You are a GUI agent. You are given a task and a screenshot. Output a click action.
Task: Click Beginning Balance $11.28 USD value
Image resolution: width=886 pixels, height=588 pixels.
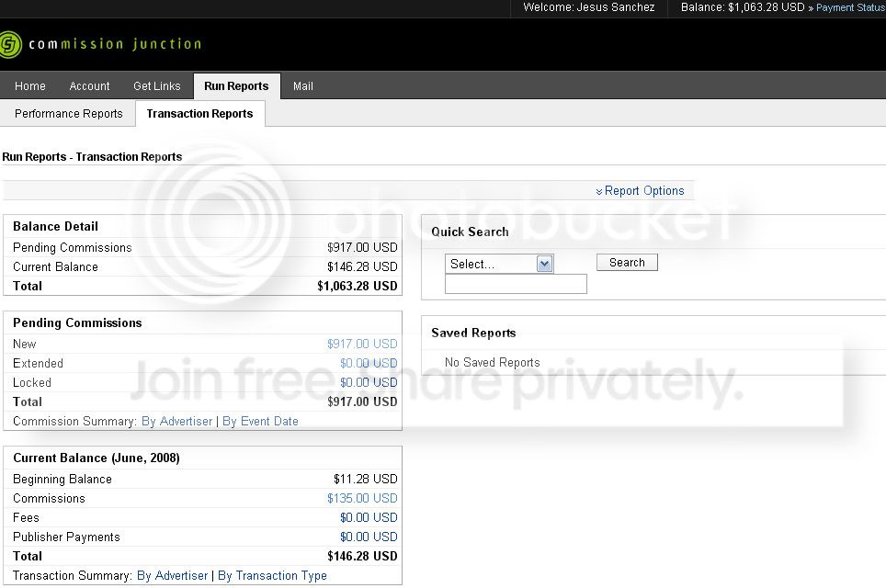(366, 479)
